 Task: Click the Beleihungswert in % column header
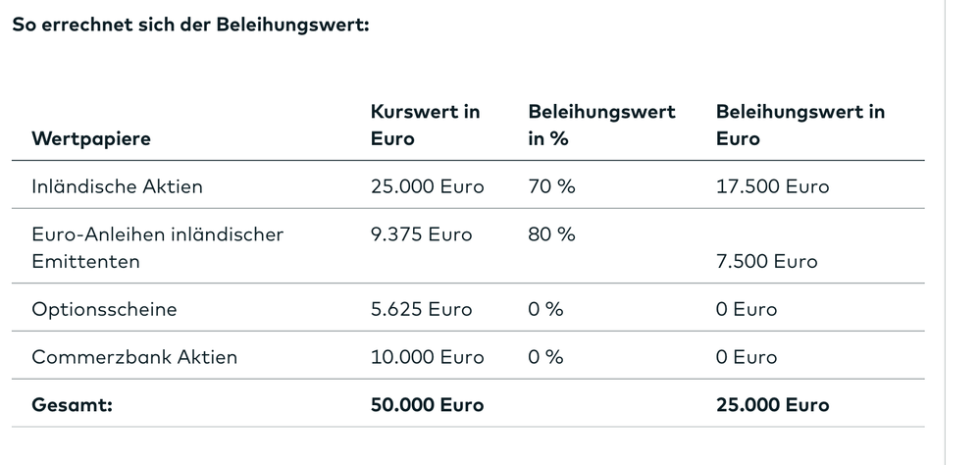pos(601,125)
